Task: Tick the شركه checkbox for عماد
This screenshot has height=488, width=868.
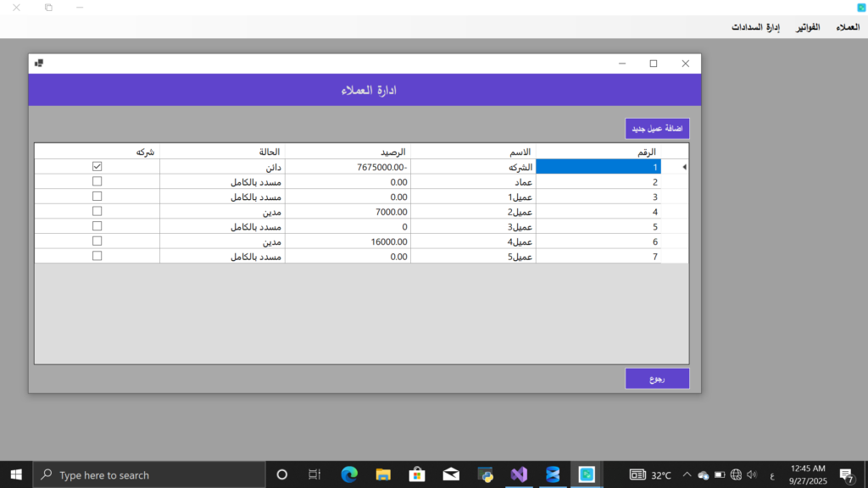Action: 97,181
